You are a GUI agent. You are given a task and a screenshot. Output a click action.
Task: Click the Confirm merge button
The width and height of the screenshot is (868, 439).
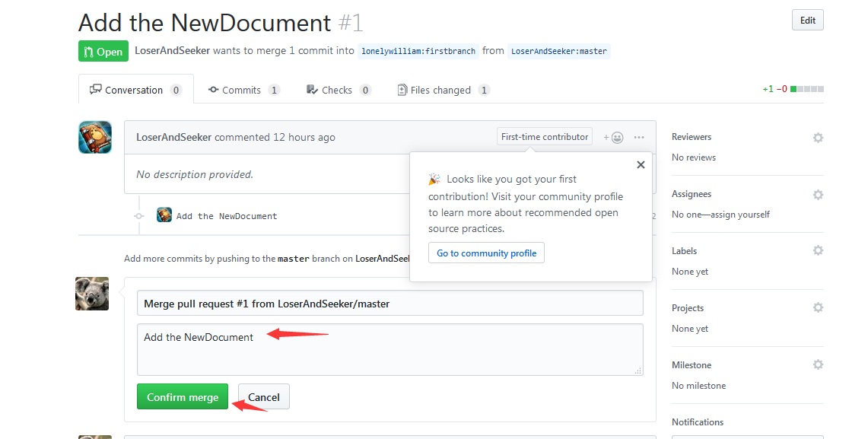tap(183, 397)
